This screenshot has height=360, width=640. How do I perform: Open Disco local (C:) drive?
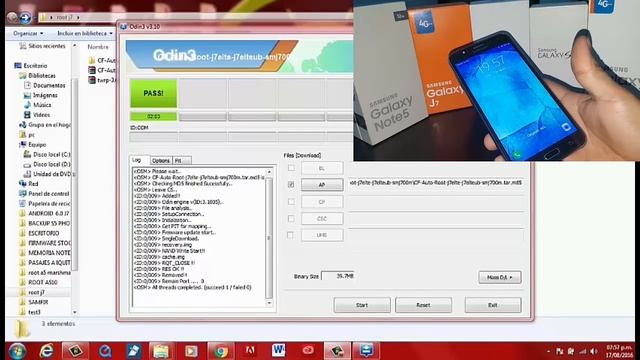pos(47,154)
